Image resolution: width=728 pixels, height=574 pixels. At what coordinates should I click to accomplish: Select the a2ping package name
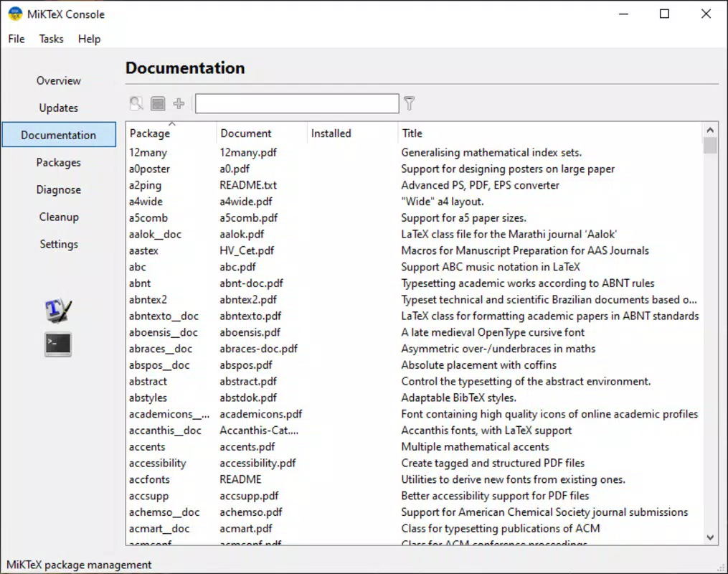[x=146, y=185]
